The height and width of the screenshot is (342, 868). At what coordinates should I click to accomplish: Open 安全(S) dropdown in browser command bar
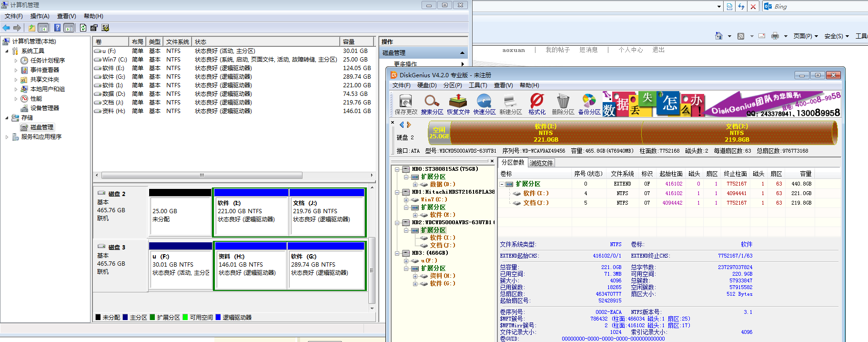coord(837,36)
